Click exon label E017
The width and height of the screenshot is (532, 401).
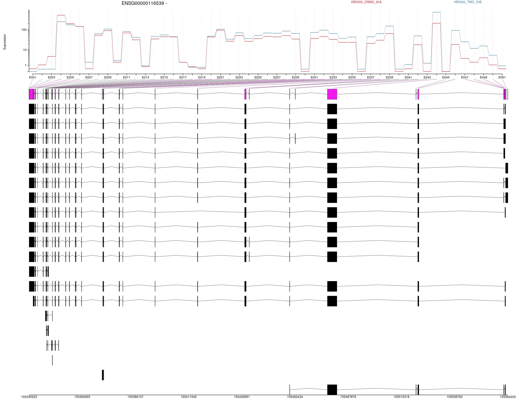(x=183, y=77)
